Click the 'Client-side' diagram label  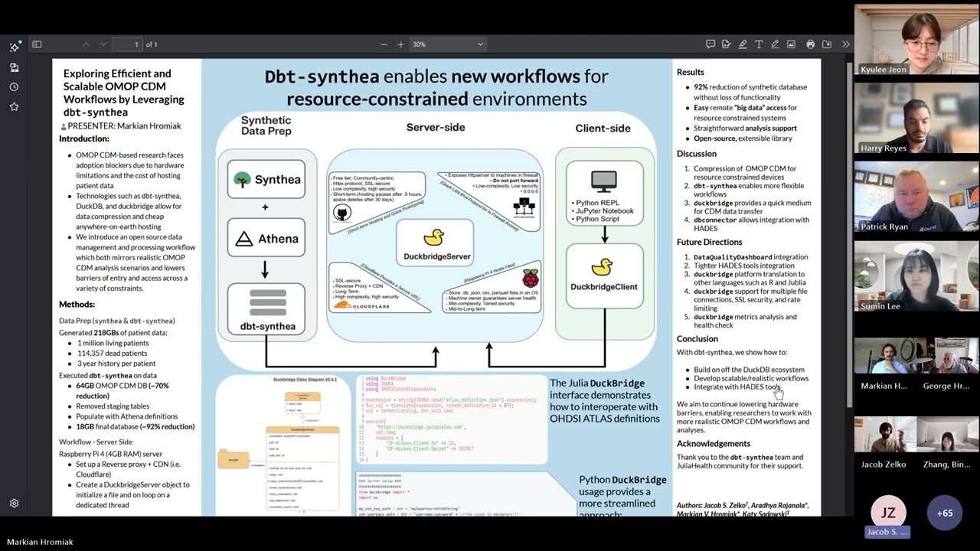pos(603,128)
